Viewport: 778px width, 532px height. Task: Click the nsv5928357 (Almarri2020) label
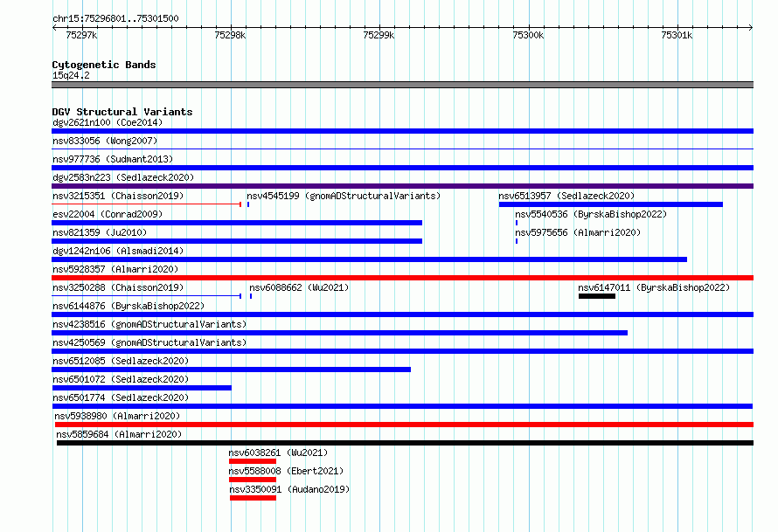115,269
